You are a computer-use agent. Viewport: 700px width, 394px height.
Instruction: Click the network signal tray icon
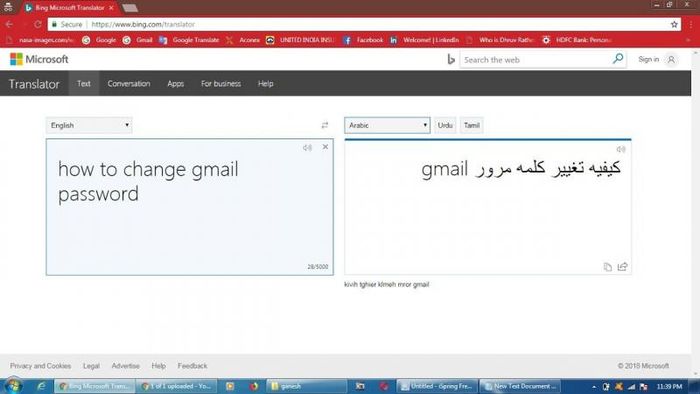[631, 386]
